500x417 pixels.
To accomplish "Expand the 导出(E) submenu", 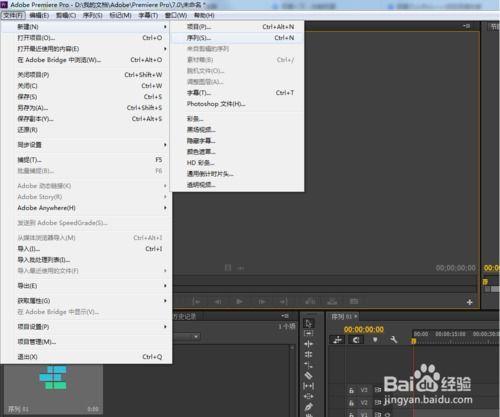I will (x=86, y=286).
